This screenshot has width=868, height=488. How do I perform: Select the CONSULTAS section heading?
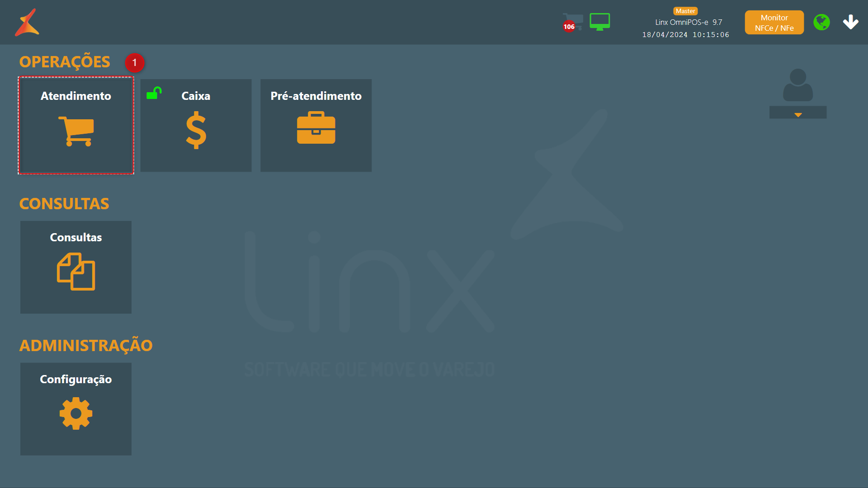click(x=64, y=204)
